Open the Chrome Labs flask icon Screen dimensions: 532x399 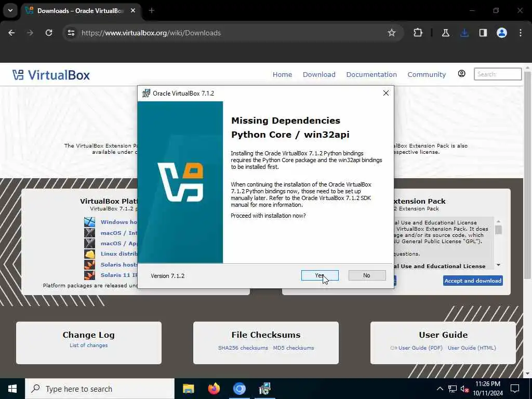click(x=445, y=33)
